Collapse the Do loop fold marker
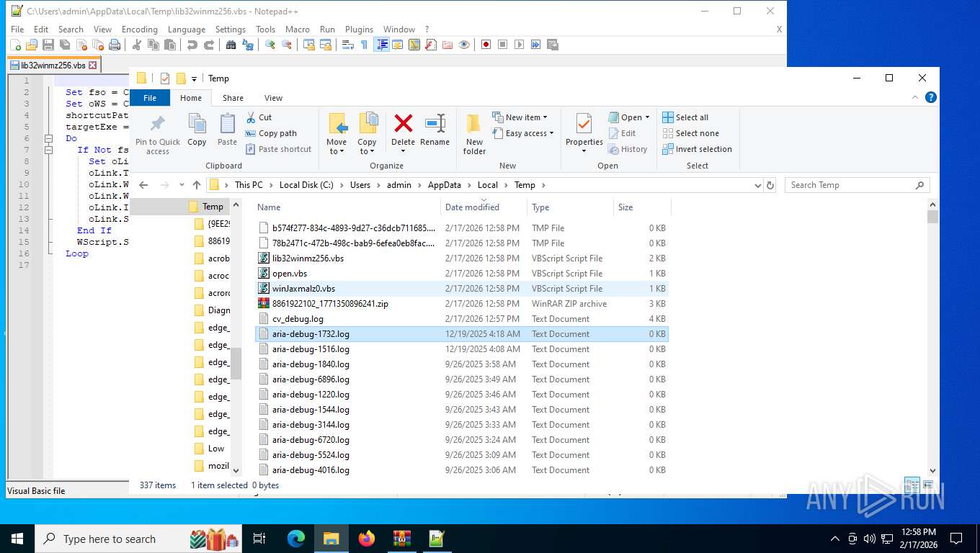This screenshot has height=553, width=980. (49, 138)
